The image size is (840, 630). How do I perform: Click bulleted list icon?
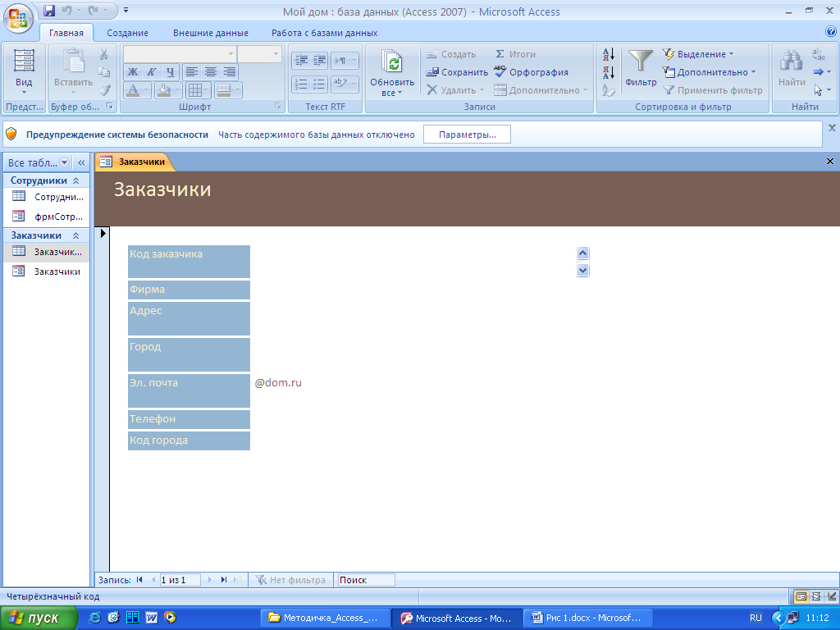(319, 84)
